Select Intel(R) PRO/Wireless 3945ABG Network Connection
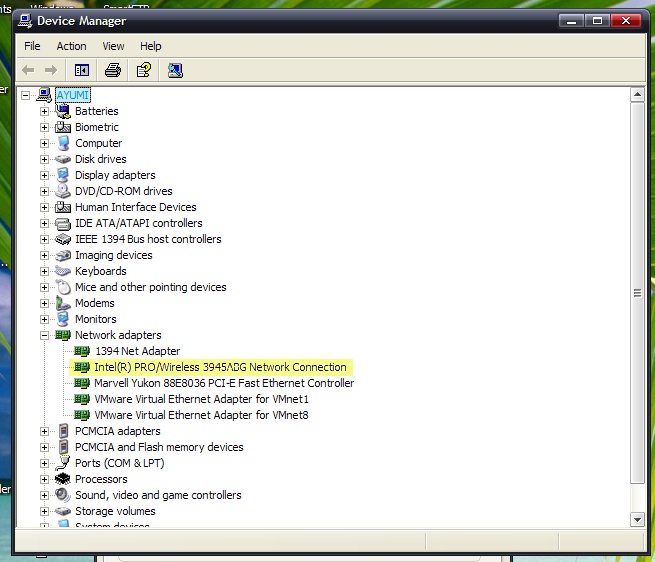 [220, 367]
